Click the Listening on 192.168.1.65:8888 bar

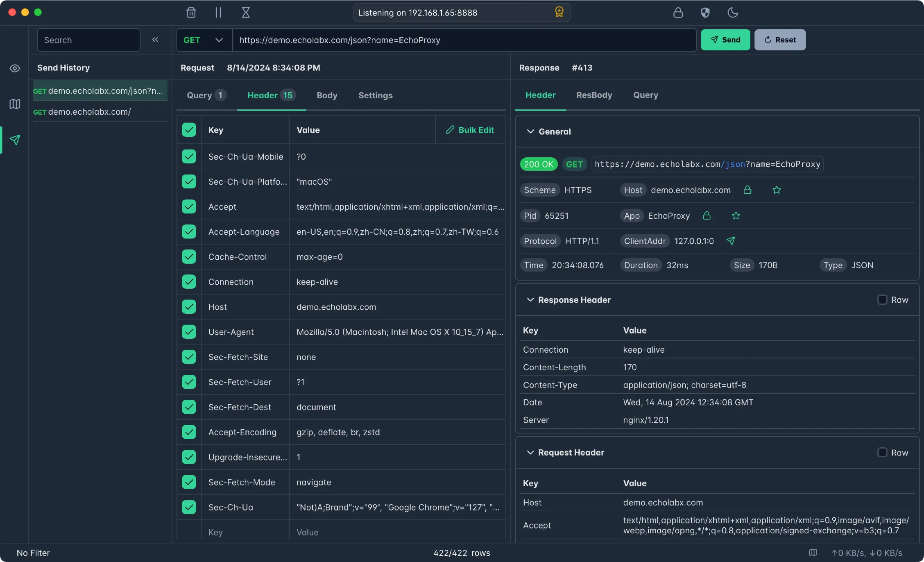tap(462, 12)
